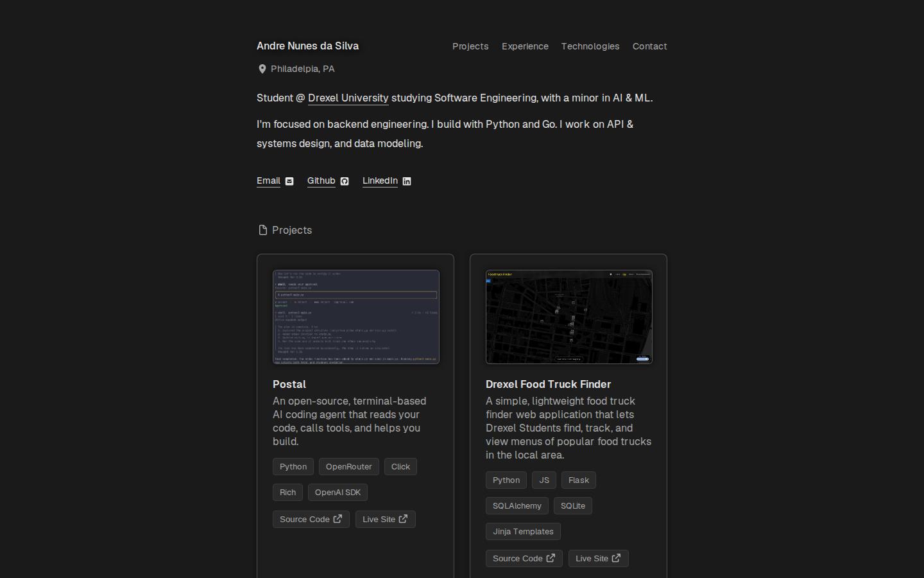Visit the Github profile link

point(321,181)
